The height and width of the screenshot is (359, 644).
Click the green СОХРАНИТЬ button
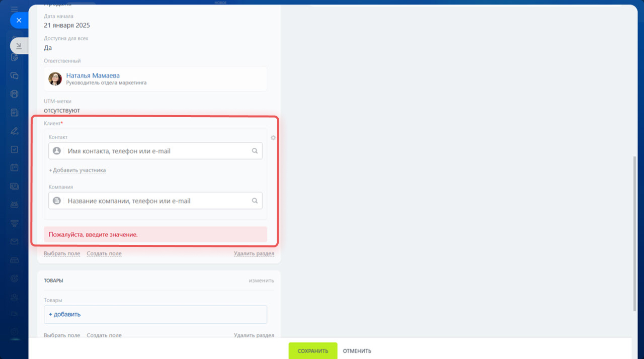tap(313, 351)
